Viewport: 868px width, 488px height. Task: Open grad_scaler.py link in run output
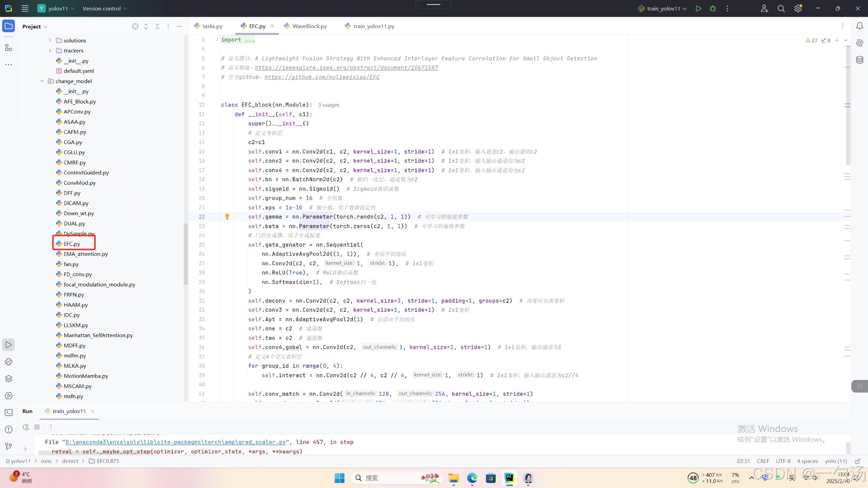click(175, 442)
